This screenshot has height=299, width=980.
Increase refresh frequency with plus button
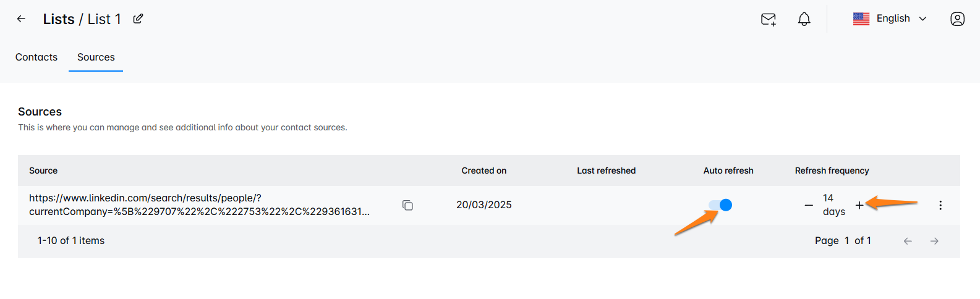pyautogui.click(x=859, y=205)
